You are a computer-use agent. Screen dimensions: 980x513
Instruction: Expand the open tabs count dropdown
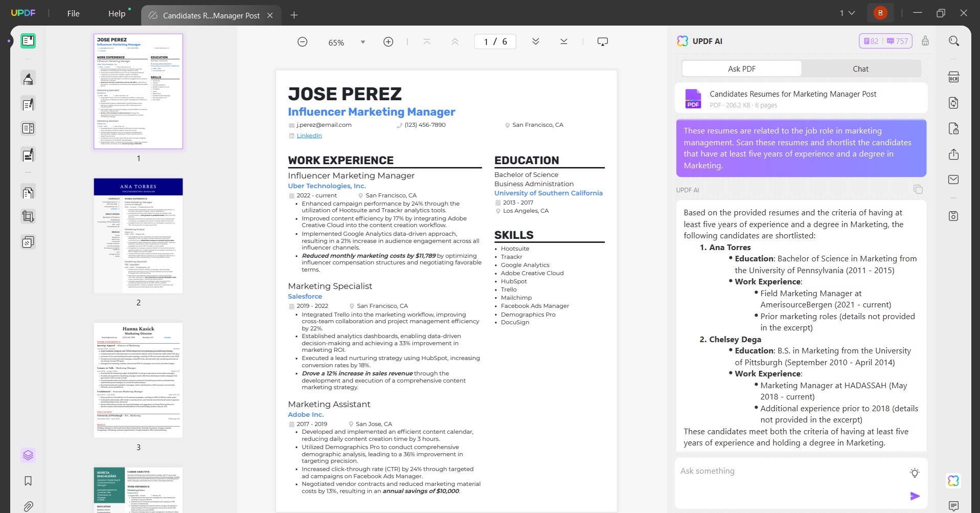[848, 13]
